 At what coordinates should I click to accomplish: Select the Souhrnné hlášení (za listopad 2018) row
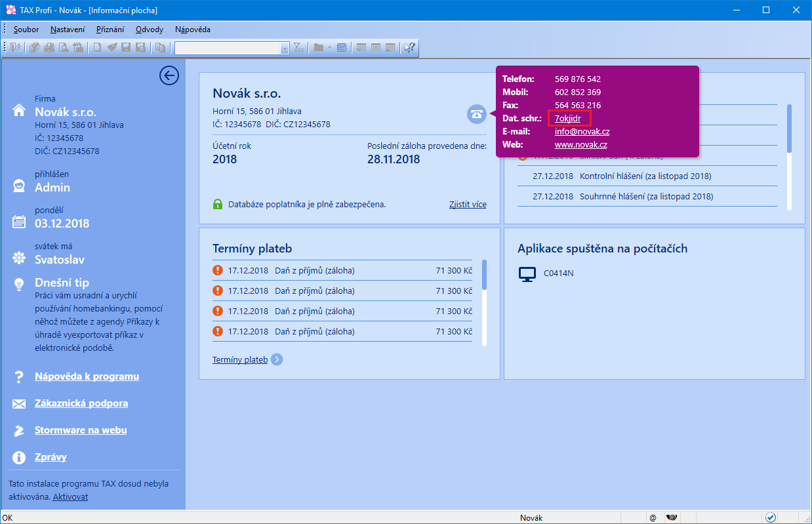click(647, 196)
